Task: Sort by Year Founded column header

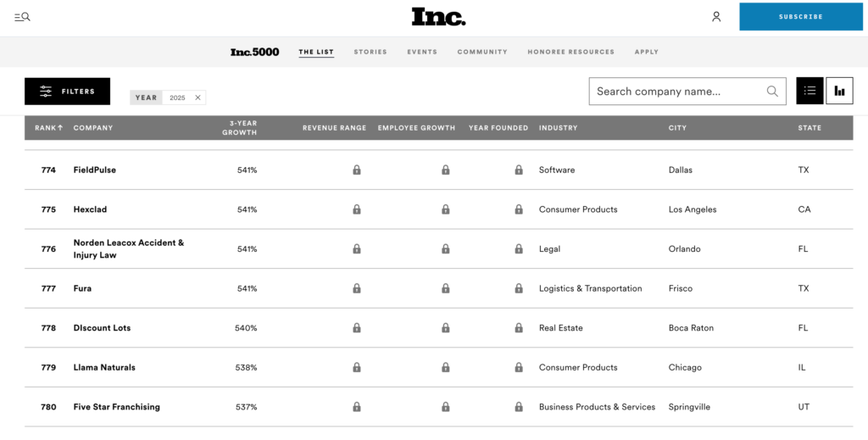Action: point(498,128)
